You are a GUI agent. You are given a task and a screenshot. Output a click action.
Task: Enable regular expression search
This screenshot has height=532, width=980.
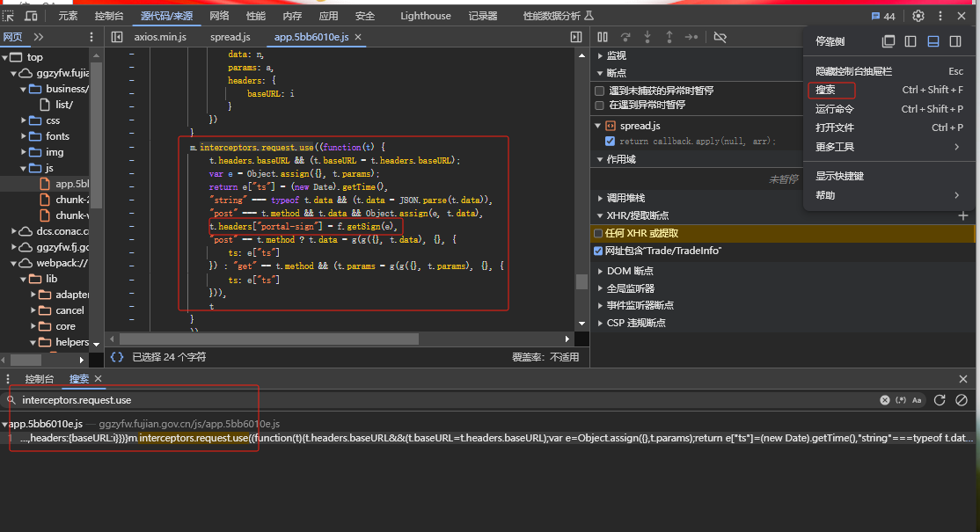901,400
